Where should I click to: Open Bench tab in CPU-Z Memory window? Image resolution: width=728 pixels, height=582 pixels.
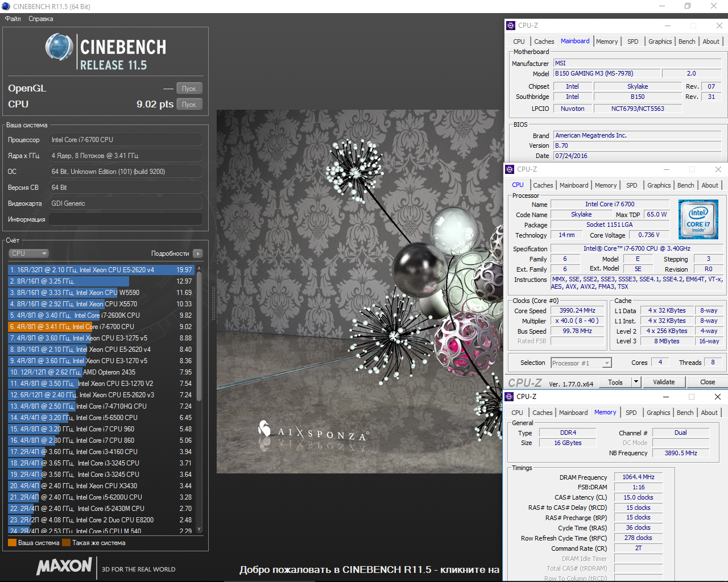[685, 413]
